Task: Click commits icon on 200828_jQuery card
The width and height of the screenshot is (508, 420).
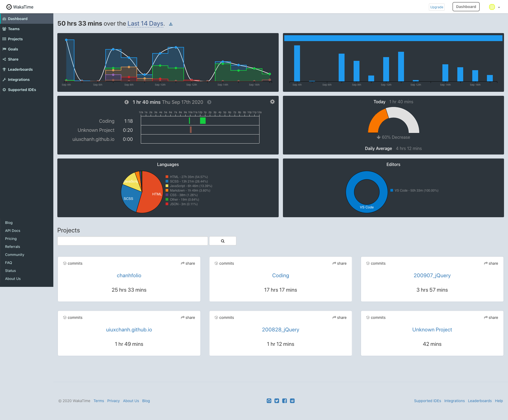Action: click(x=216, y=318)
